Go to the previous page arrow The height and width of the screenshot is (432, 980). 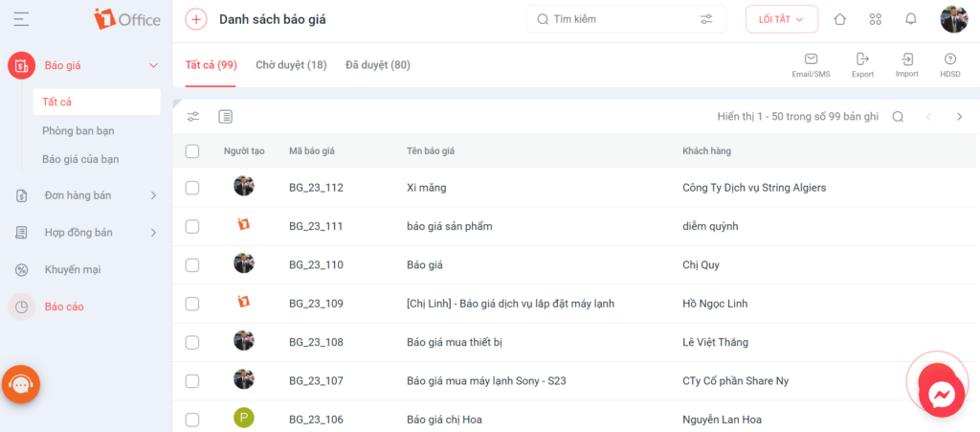click(x=928, y=117)
